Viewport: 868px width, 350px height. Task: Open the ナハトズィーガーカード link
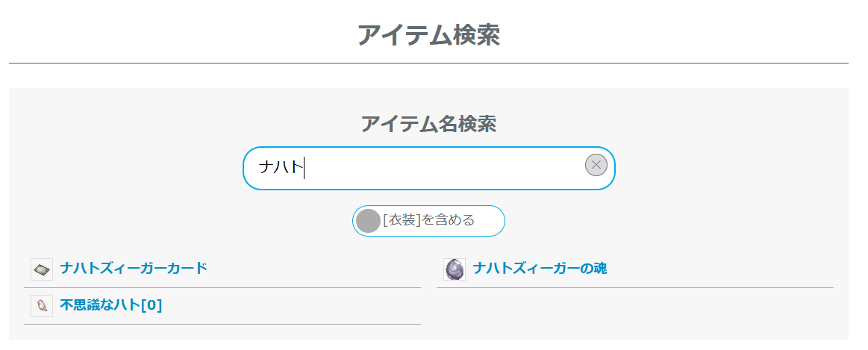134,269
